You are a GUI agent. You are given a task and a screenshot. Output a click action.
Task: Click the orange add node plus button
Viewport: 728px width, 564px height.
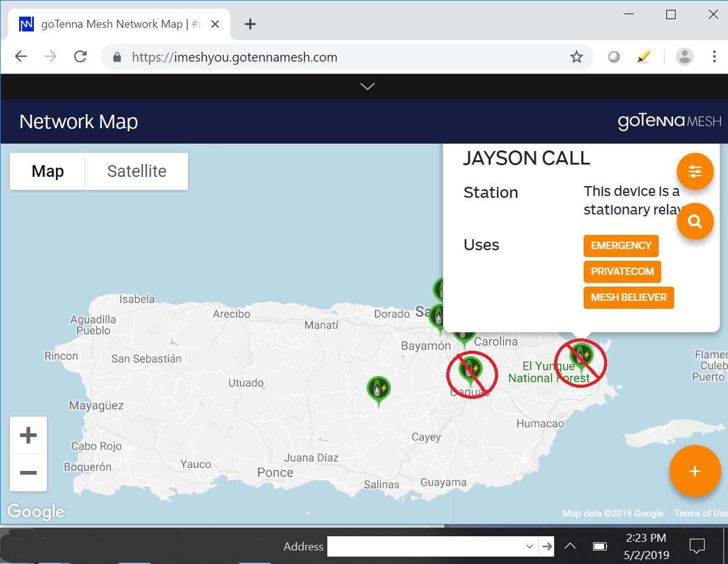pos(695,471)
